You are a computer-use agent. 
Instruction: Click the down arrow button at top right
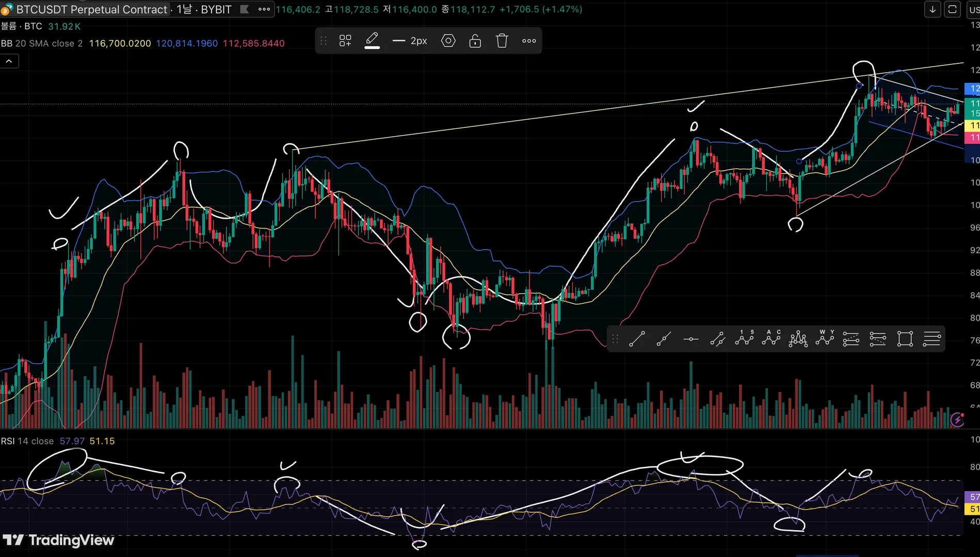click(x=933, y=9)
